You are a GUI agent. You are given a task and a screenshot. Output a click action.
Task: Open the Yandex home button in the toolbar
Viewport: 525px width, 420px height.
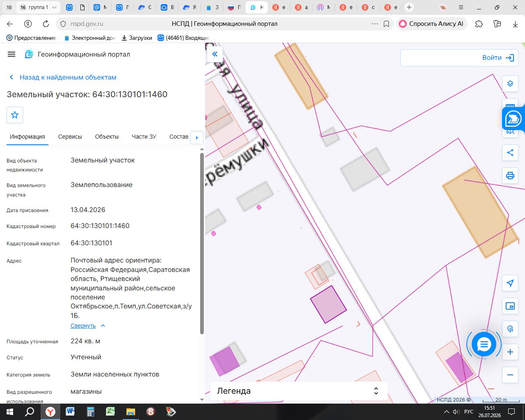click(x=28, y=24)
